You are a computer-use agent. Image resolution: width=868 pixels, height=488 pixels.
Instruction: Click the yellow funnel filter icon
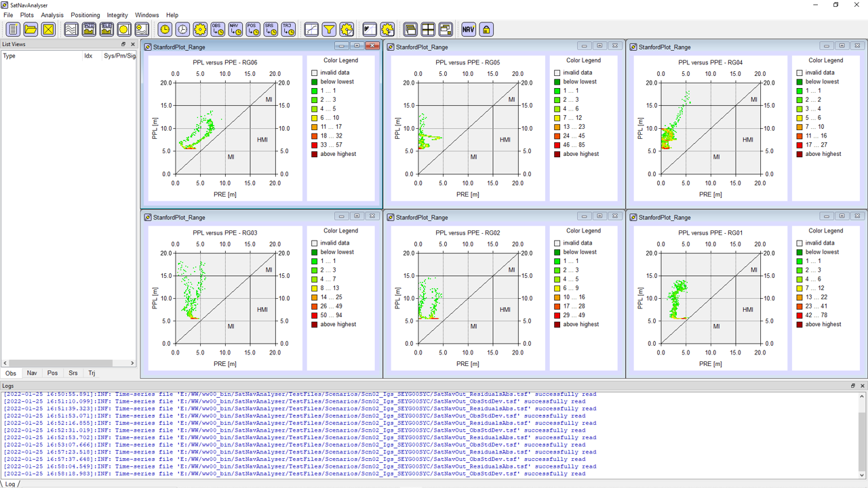pyautogui.click(x=329, y=29)
